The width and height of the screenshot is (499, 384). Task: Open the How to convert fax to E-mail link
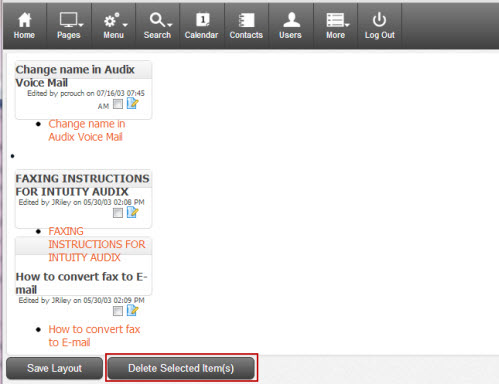[x=94, y=336]
